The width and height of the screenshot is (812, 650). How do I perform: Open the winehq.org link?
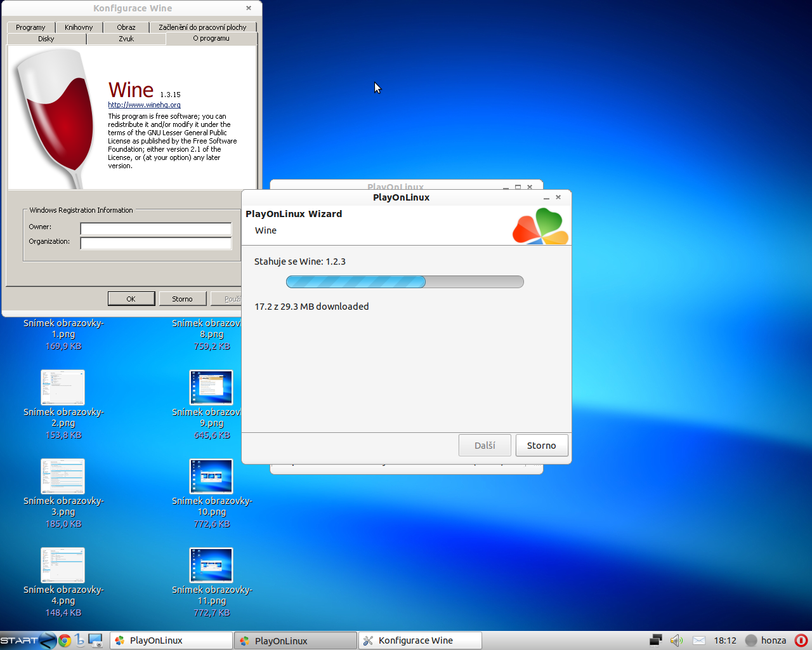(144, 105)
